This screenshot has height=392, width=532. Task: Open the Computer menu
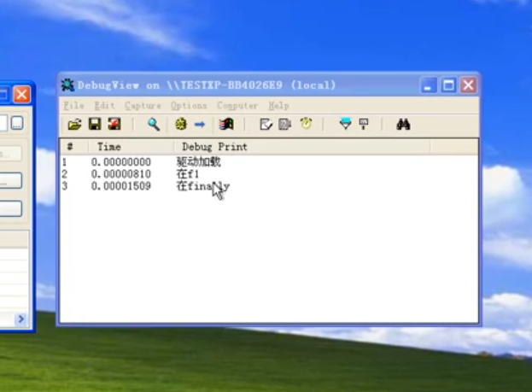click(x=237, y=106)
